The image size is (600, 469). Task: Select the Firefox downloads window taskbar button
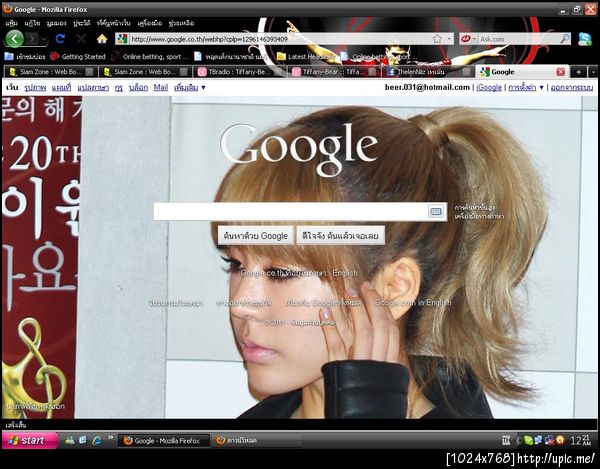256,441
